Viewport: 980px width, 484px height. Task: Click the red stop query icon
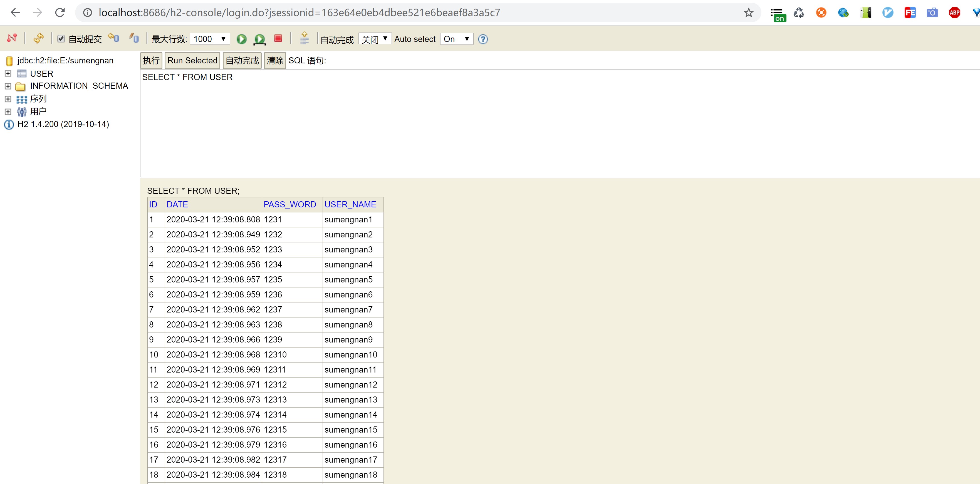(x=278, y=38)
